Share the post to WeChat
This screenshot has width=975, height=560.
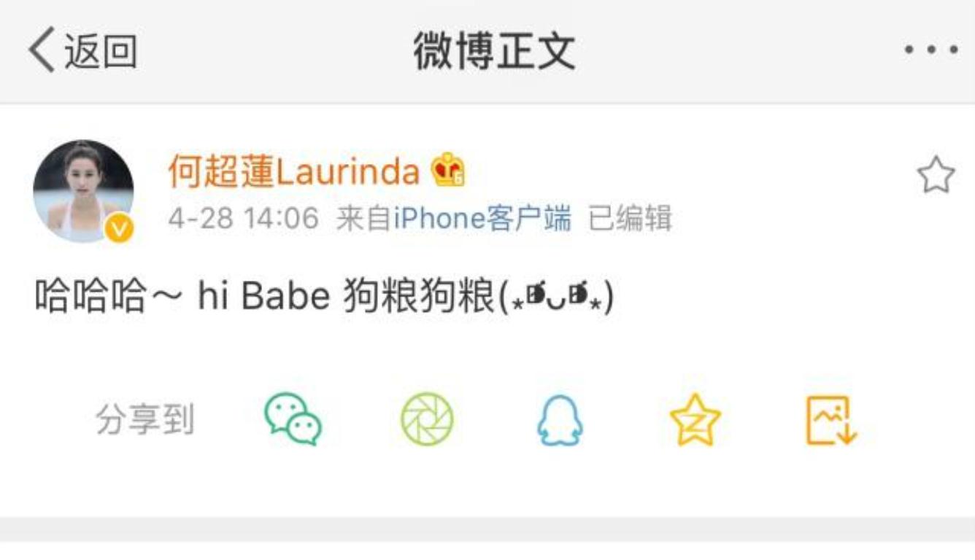pyautogui.click(x=293, y=419)
